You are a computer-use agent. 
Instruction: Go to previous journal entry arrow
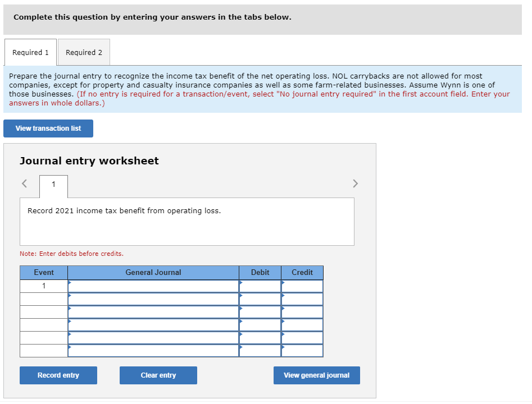pos(24,183)
